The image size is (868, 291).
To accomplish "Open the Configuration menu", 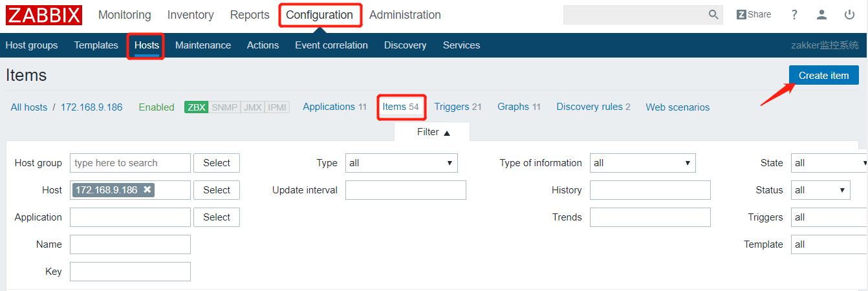I will (320, 15).
